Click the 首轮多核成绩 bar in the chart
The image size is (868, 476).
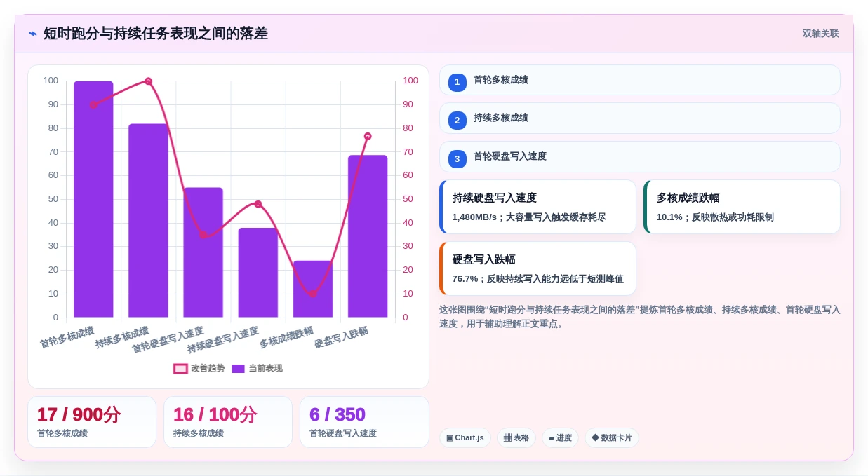[93, 200]
